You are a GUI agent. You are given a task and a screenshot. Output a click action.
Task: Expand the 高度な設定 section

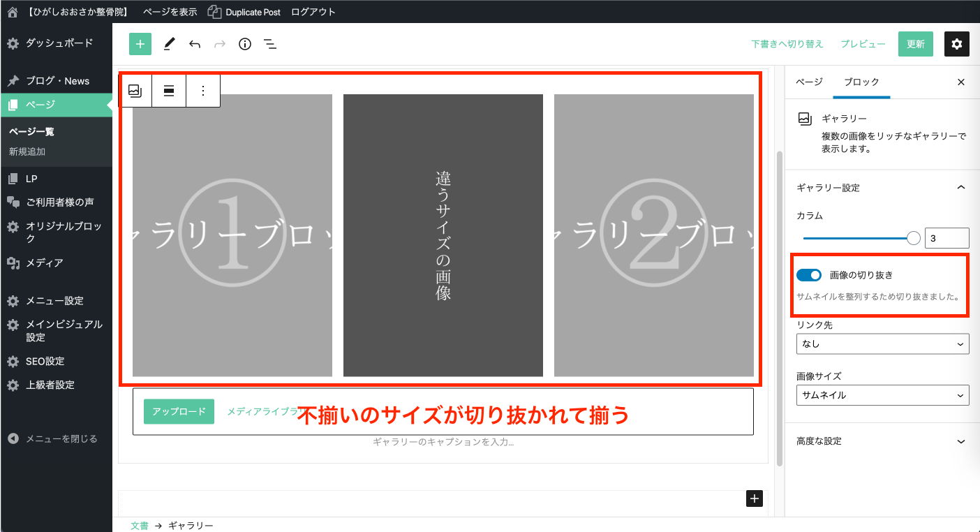click(882, 441)
